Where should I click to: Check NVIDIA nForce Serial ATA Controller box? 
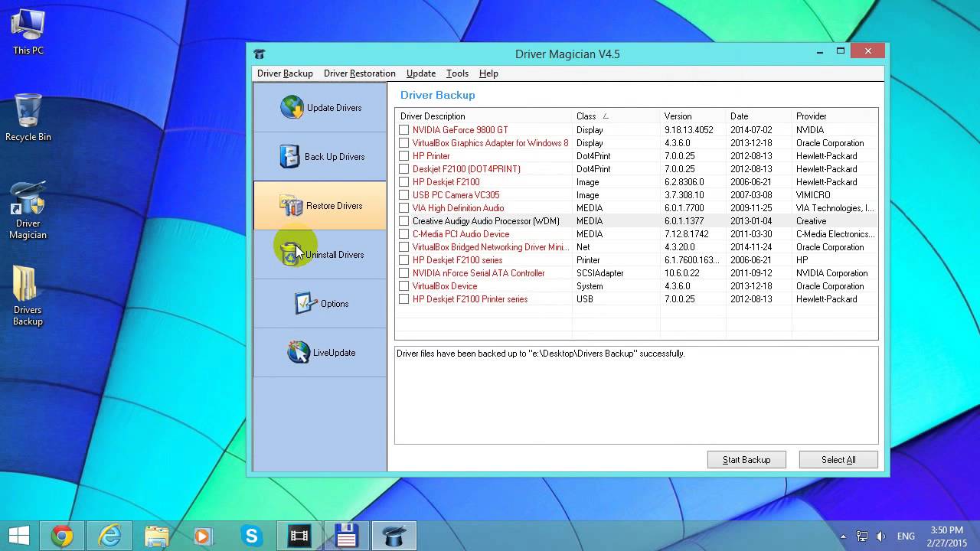(403, 273)
